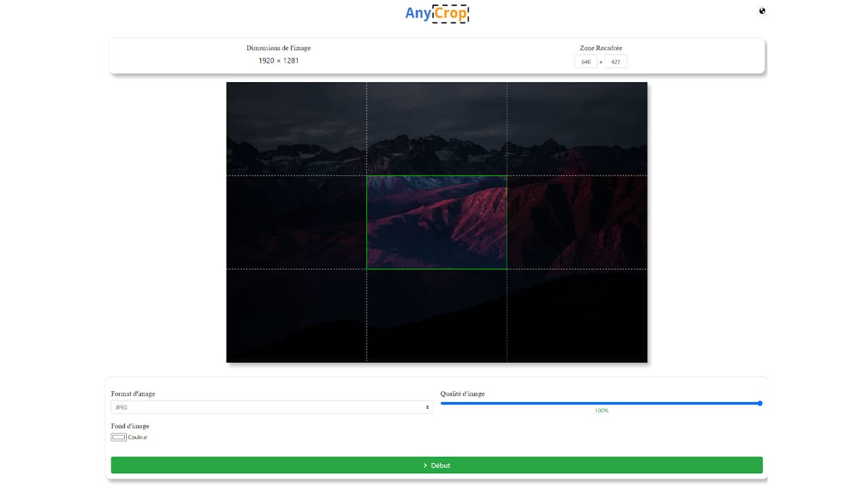The width and height of the screenshot is (868, 488).
Task: Click inside the green crop selection box
Action: pos(437,222)
